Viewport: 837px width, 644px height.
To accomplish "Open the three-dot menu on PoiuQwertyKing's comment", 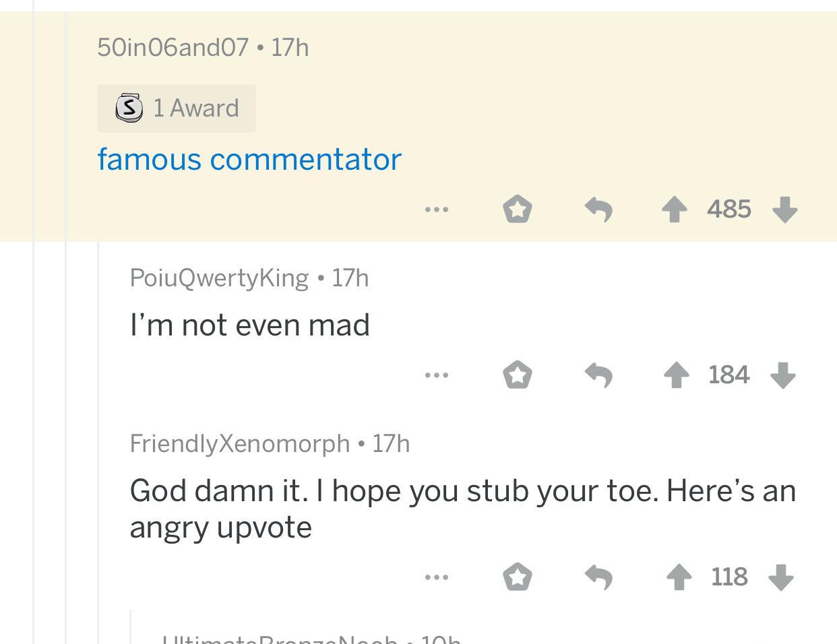I will tap(437, 375).
